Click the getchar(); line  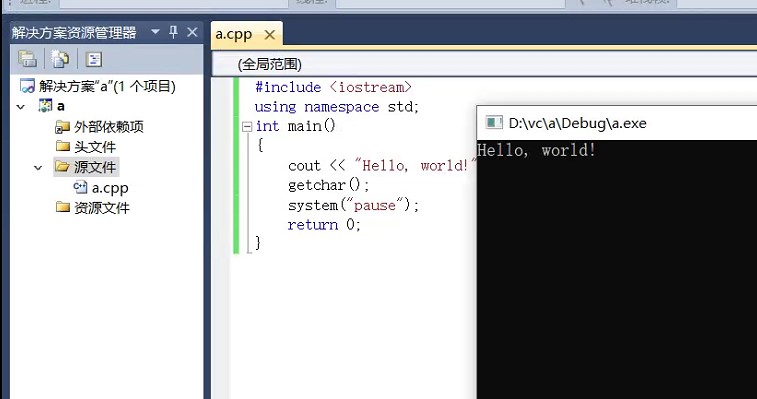click(328, 185)
